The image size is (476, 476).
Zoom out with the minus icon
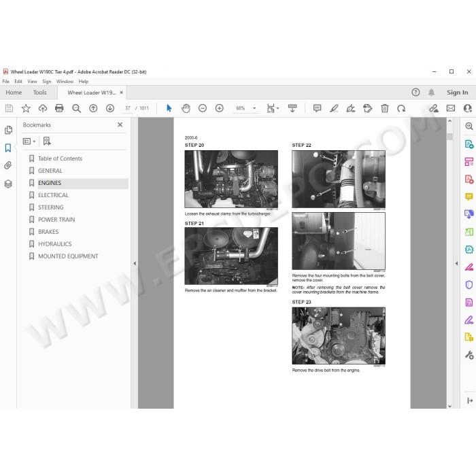point(203,108)
